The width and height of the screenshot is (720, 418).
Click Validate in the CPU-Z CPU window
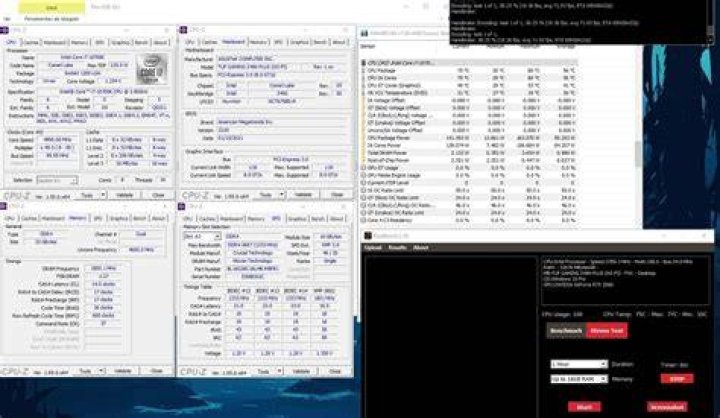[x=124, y=195]
